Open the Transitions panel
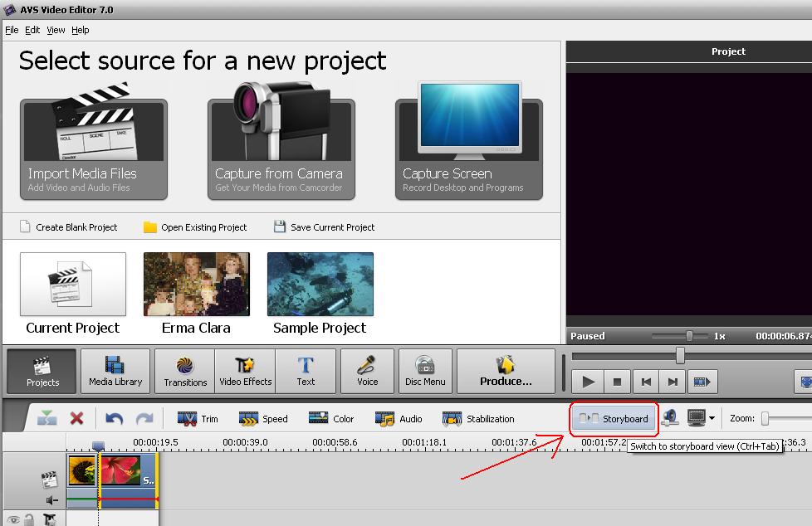This screenshot has width=812, height=526. [x=185, y=371]
